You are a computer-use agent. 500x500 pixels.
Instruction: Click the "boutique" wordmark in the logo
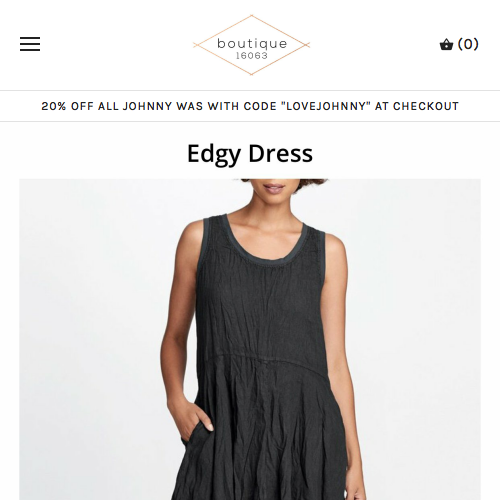pos(252,44)
